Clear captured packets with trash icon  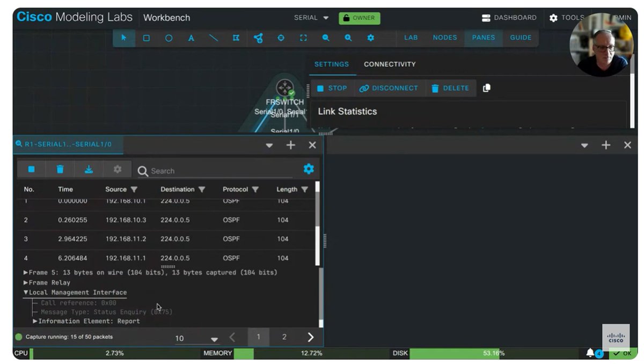60,169
